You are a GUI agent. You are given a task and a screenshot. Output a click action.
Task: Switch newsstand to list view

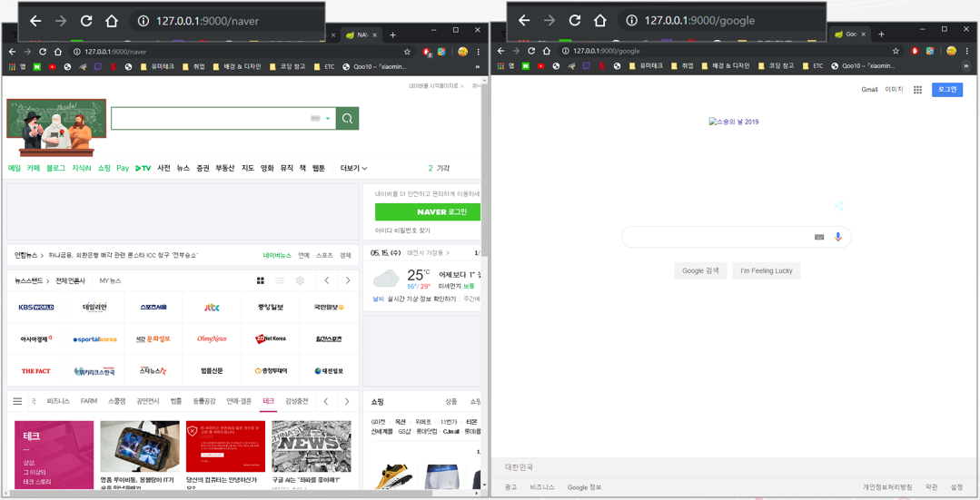click(x=280, y=281)
